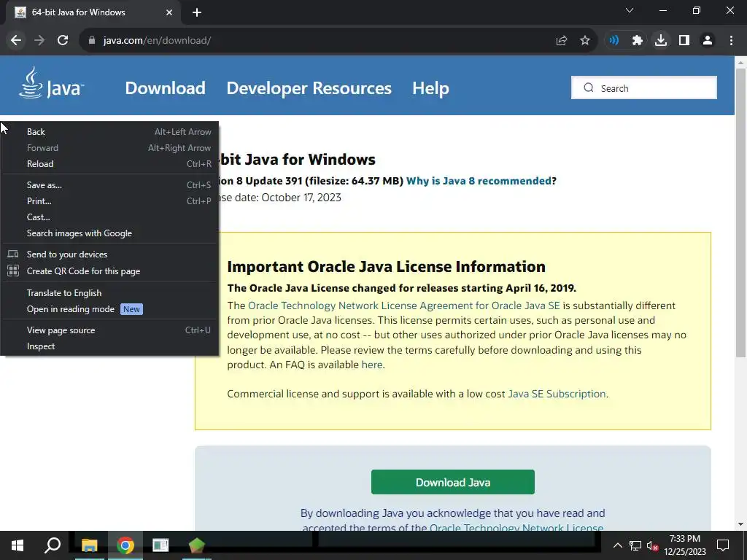
Task: Choose View page source
Action: tap(109, 330)
